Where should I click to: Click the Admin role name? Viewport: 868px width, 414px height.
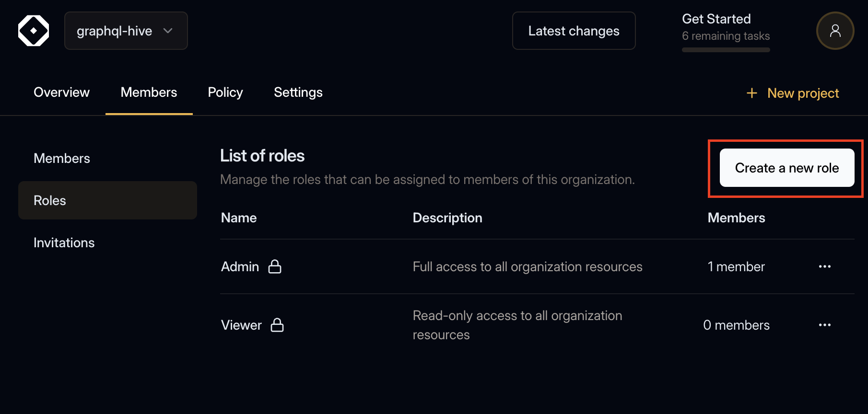pos(240,266)
